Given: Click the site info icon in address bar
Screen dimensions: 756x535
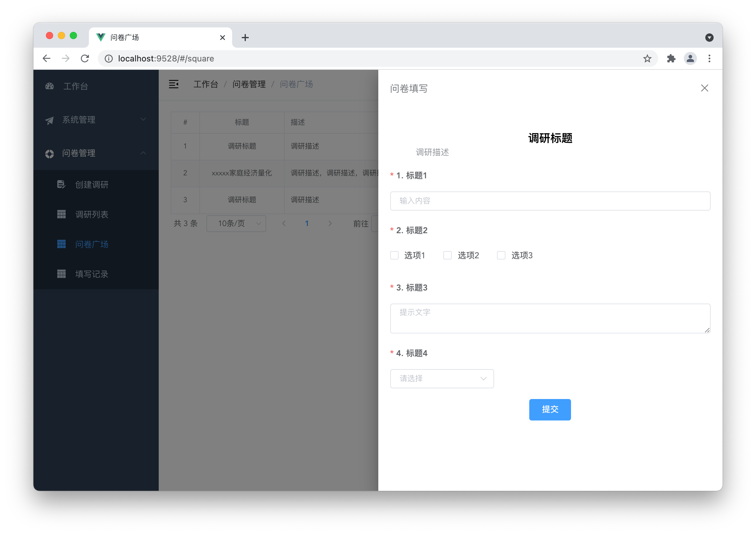Looking at the screenshot, I should (109, 59).
